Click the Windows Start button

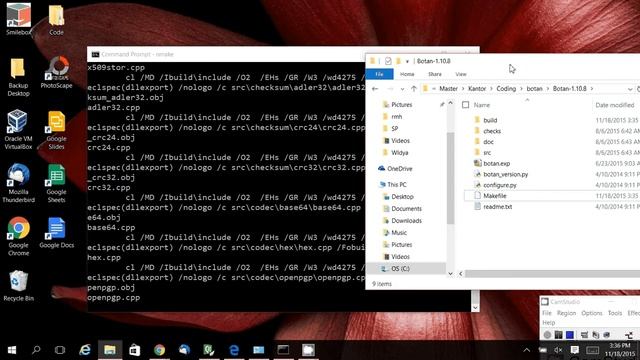(x=12, y=350)
